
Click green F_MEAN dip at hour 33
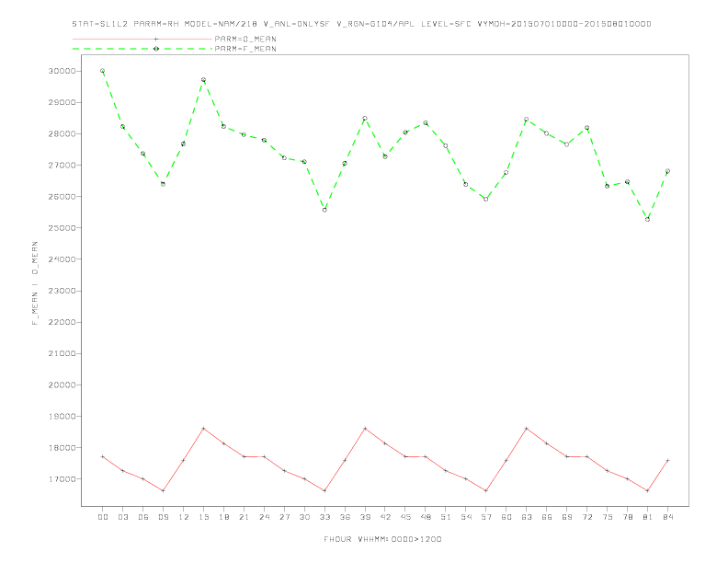coord(324,210)
